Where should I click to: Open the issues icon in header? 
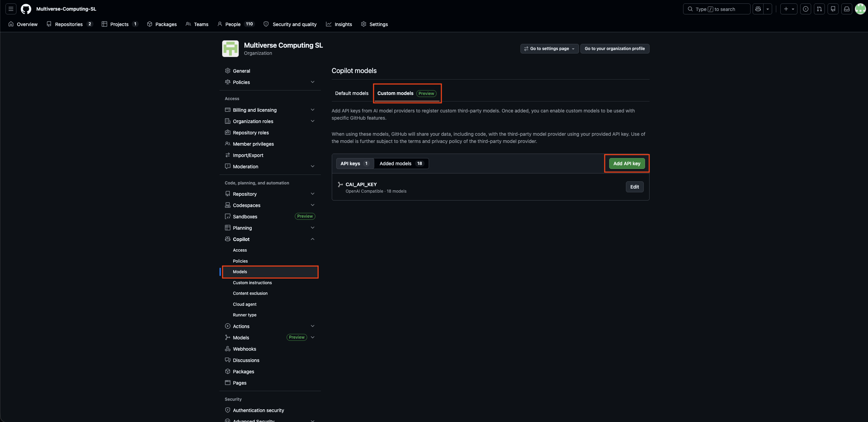click(806, 9)
